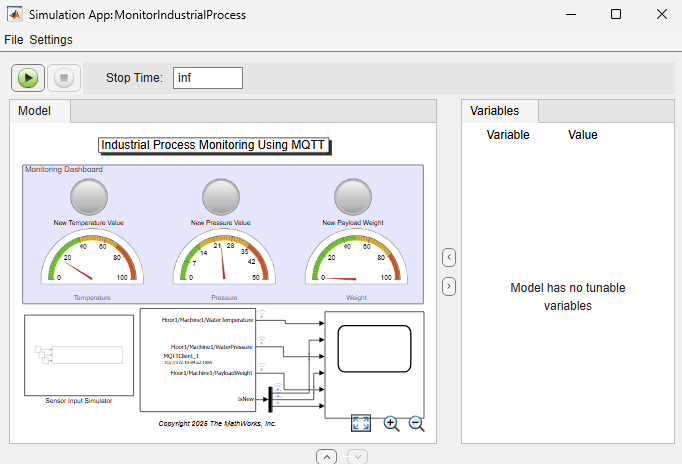The width and height of the screenshot is (682, 464).
Task: Maximize the Simulation App window
Action: coord(616,14)
